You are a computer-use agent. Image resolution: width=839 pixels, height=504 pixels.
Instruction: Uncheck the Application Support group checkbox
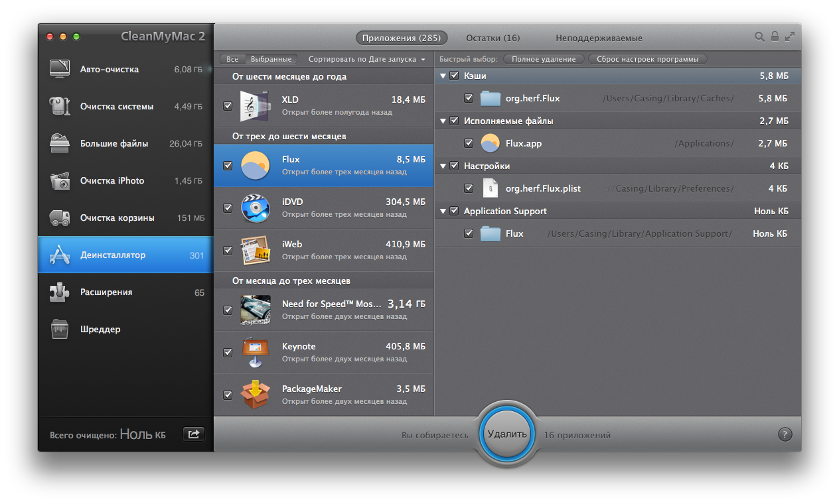[x=454, y=211]
